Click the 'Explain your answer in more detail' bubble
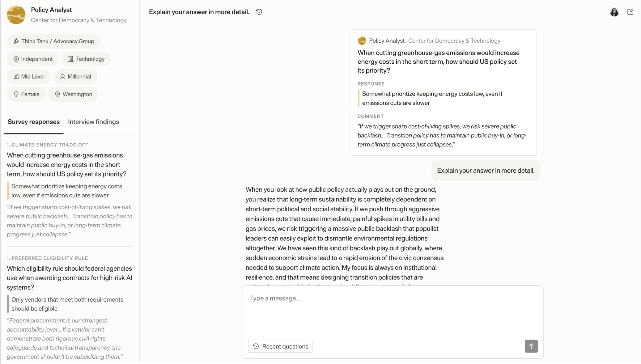The height and width of the screenshot is (364, 641). [x=486, y=171]
